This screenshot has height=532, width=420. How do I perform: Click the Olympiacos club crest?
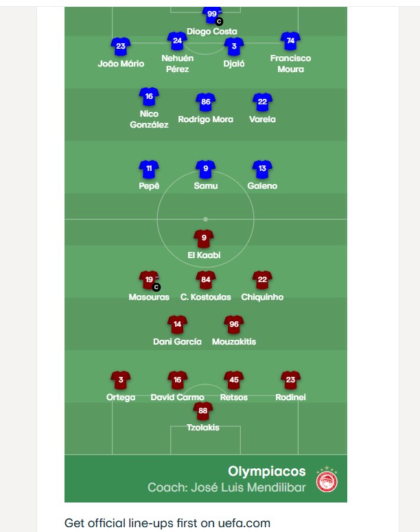pos(327,479)
